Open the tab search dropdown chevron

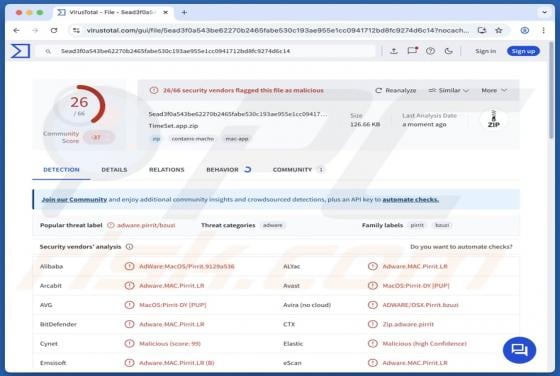tap(544, 12)
